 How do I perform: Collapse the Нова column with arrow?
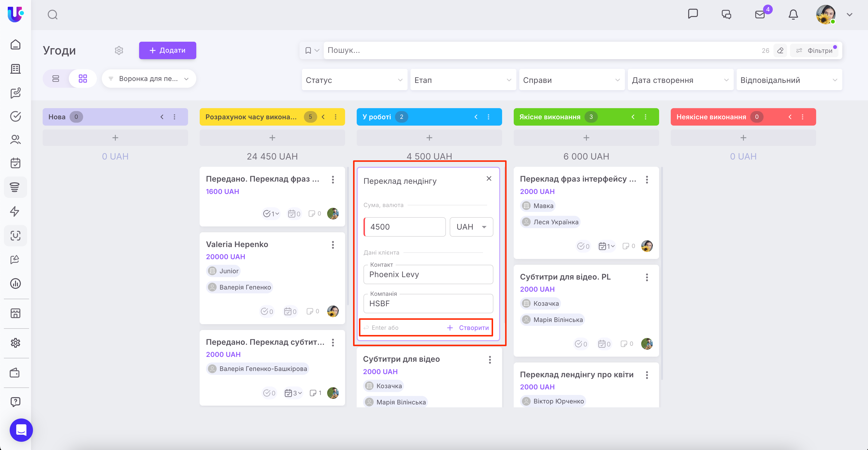click(162, 117)
